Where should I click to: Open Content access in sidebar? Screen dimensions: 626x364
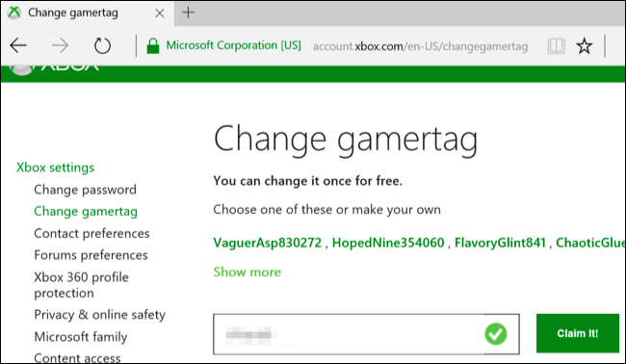tap(77, 357)
